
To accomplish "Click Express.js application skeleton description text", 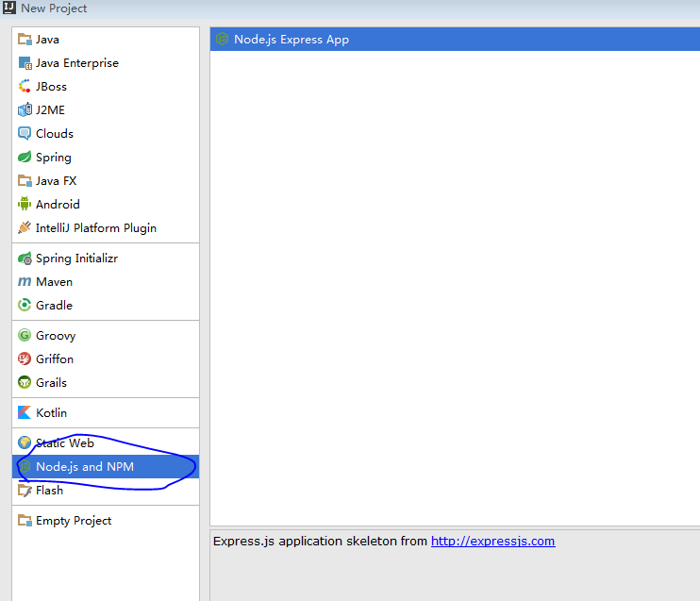I will click(x=320, y=542).
